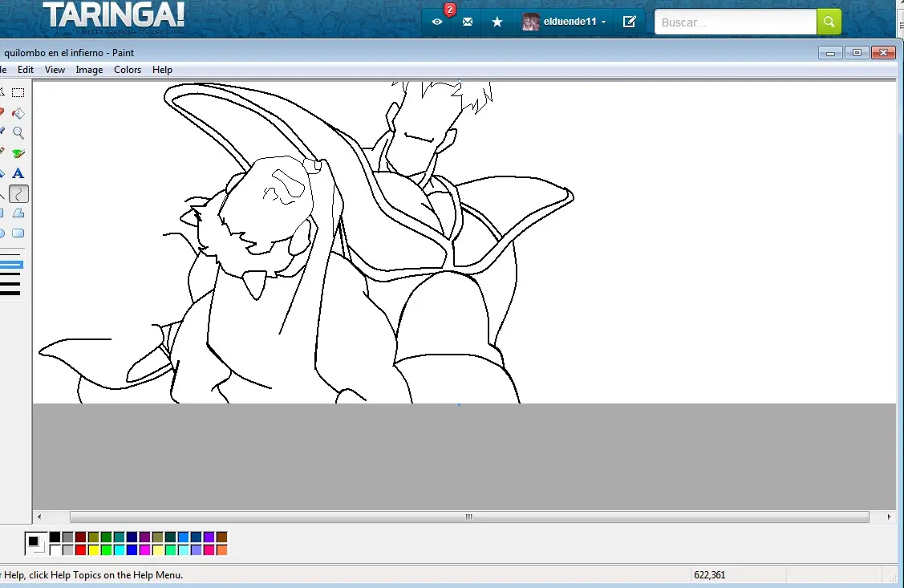Pick the lime green color swatch
This screenshot has height=588, width=904.
tap(106, 550)
